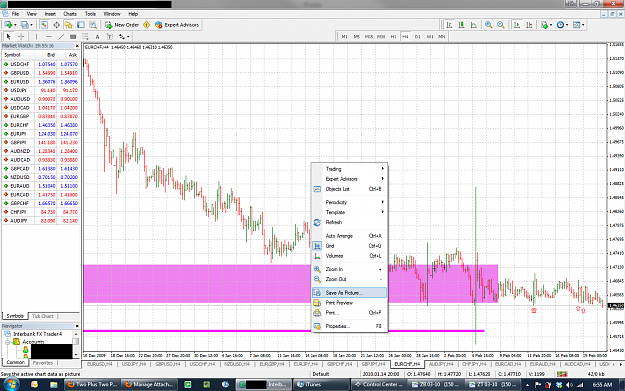Open the Templates toolbar dropdown
Image resolution: width=625 pixels, height=391 pixels.
pos(578,25)
